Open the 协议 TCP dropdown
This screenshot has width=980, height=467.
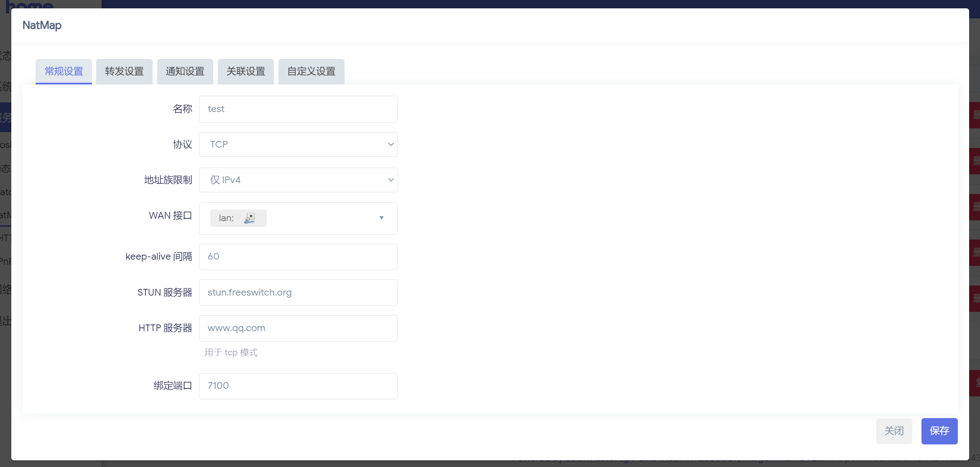(x=298, y=145)
